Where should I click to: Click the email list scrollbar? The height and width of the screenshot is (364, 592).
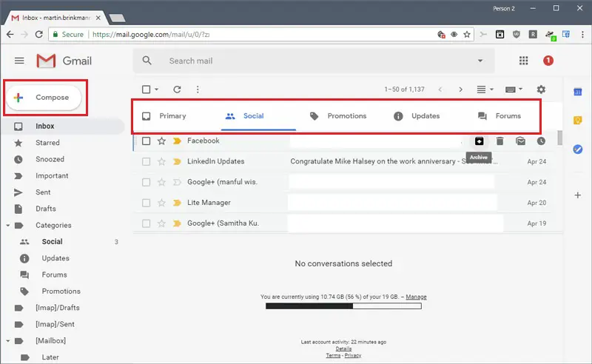[x=560, y=138]
